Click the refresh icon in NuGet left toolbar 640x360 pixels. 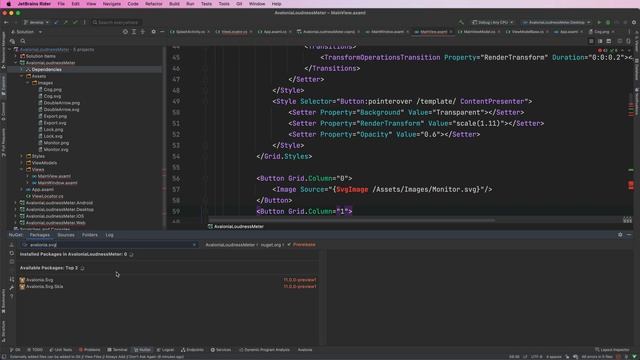pos(11,253)
